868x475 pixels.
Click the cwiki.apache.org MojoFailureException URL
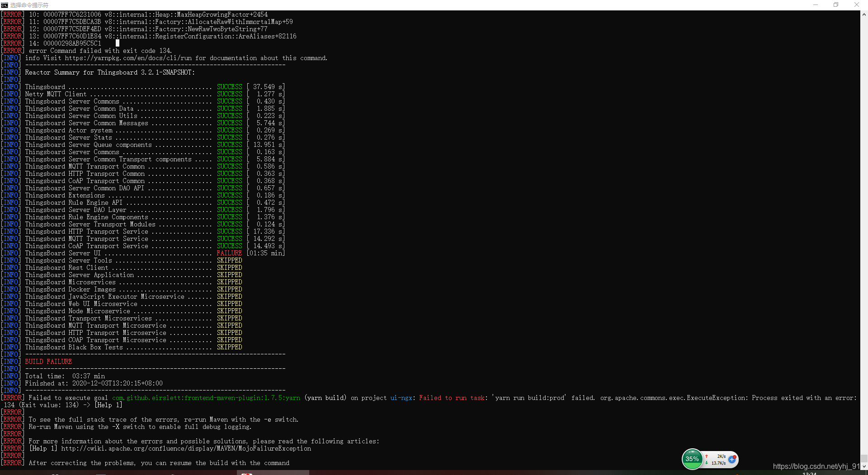point(186,448)
